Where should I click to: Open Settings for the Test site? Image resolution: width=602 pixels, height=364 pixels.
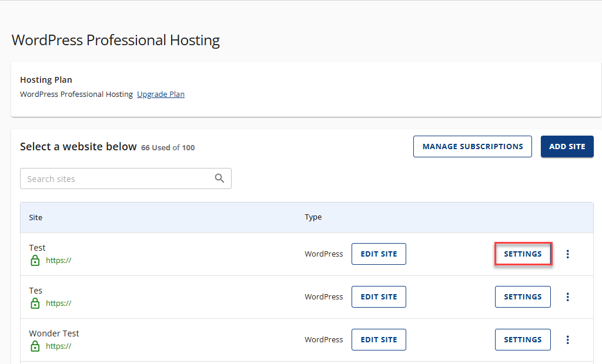(523, 254)
